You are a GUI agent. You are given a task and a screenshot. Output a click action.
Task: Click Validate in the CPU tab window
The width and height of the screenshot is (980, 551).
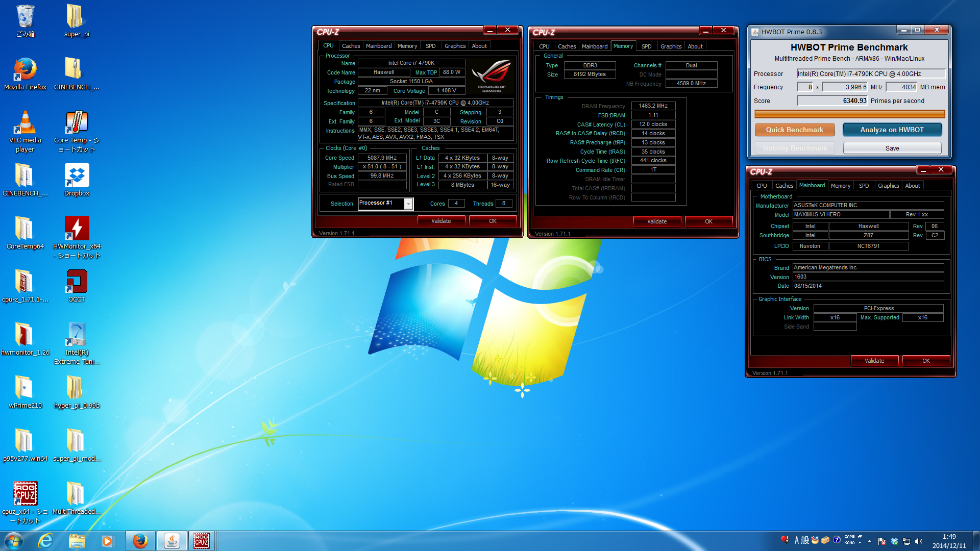441,221
